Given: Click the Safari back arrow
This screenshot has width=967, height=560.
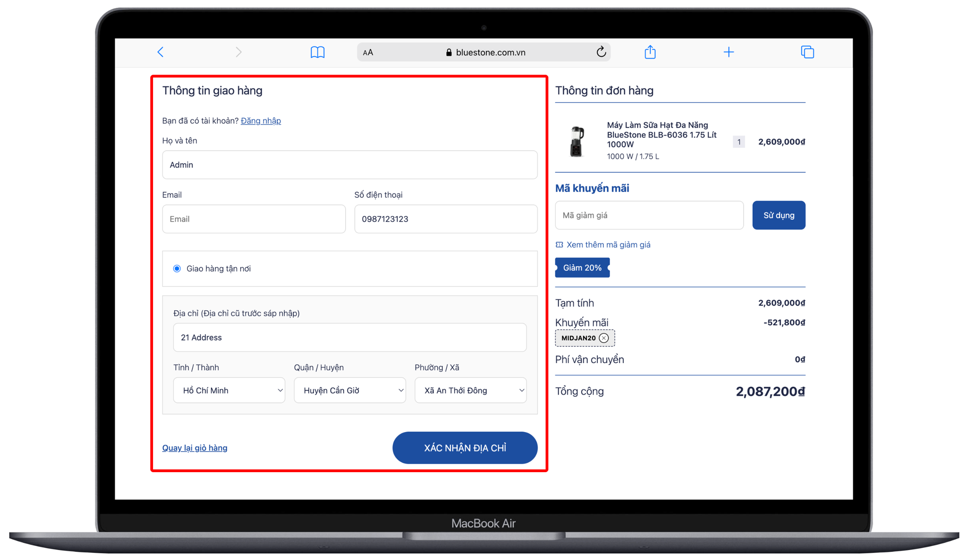Looking at the screenshot, I should 161,52.
